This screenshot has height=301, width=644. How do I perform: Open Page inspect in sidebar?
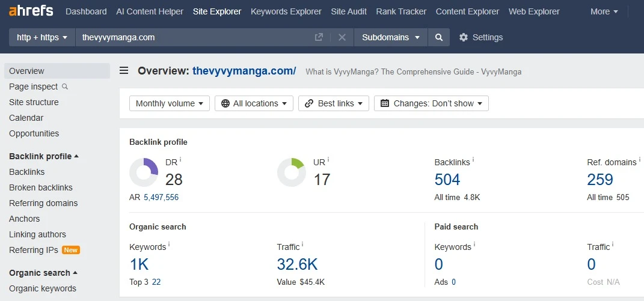point(38,87)
